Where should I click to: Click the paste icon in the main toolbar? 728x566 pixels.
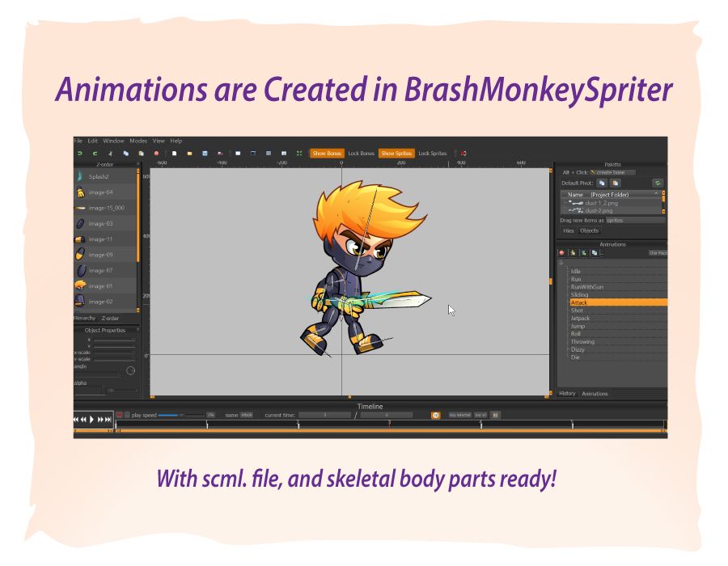tap(141, 153)
